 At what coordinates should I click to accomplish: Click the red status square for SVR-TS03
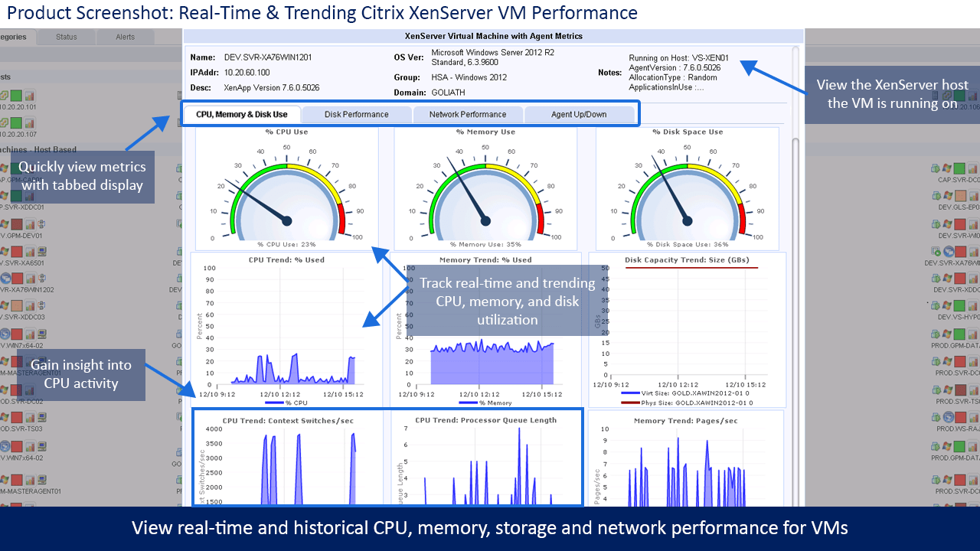(x=16, y=417)
